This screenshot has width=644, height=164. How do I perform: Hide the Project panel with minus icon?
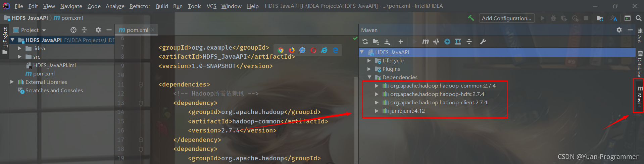pos(109,30)
